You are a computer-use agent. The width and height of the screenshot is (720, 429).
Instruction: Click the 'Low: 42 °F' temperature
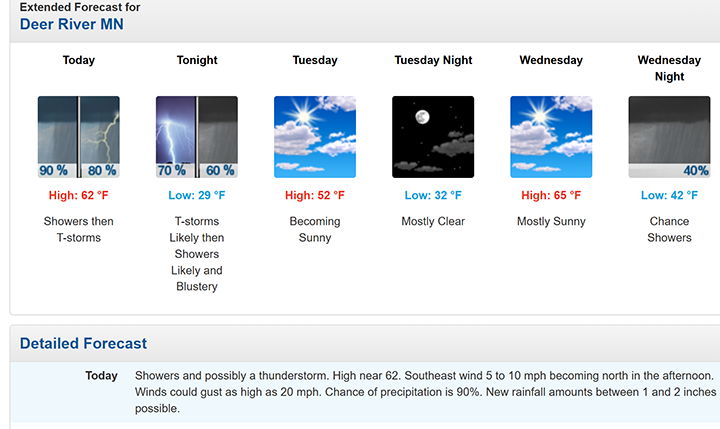pyautogui.click(x=669, y=196)
